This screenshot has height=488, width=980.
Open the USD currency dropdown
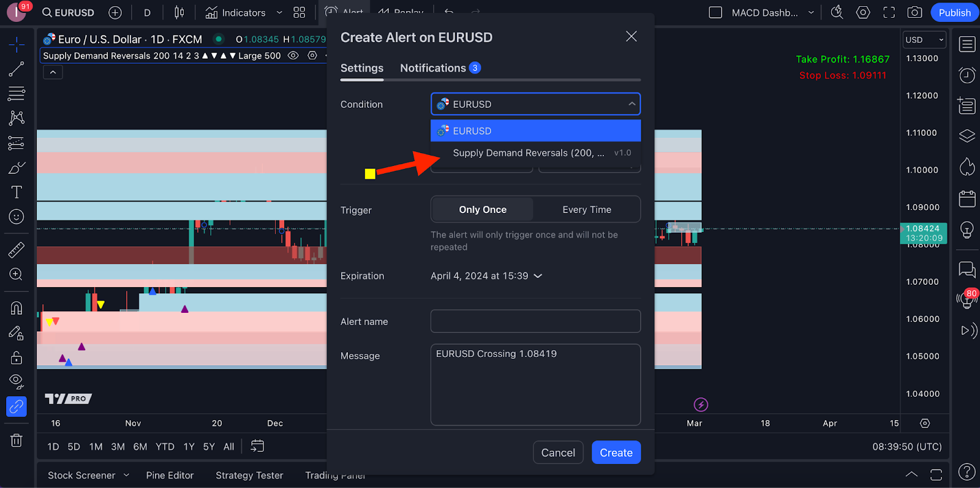[924, 40]
